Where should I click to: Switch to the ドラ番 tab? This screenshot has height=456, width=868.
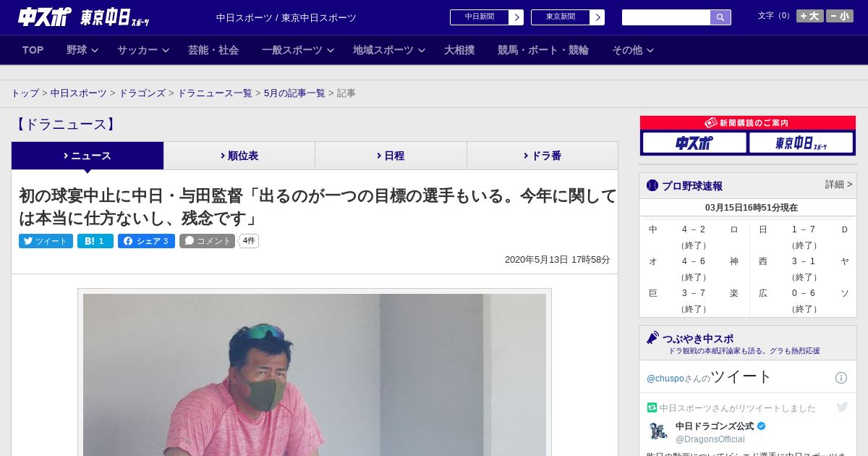(542, 156)
